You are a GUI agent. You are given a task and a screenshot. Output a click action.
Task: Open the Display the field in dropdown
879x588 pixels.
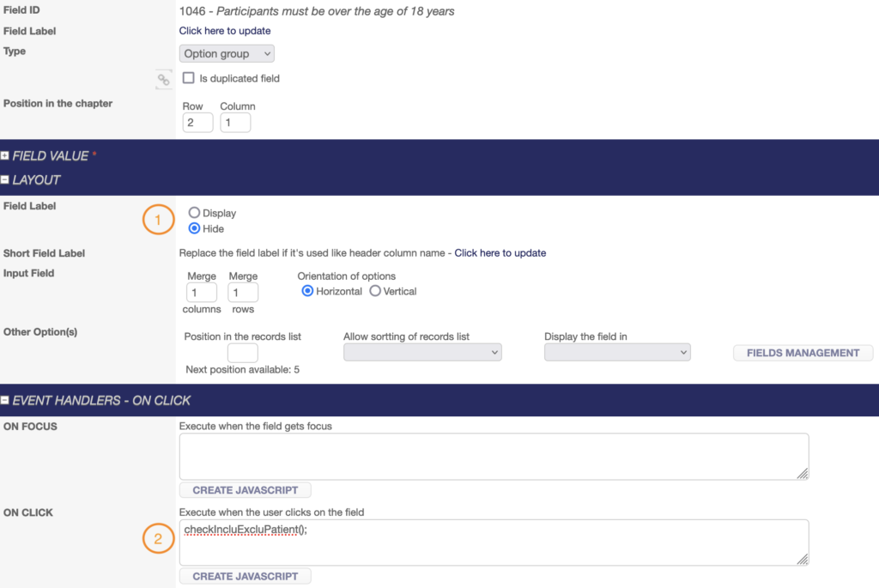pyautogui.click(x=617, y=353)
